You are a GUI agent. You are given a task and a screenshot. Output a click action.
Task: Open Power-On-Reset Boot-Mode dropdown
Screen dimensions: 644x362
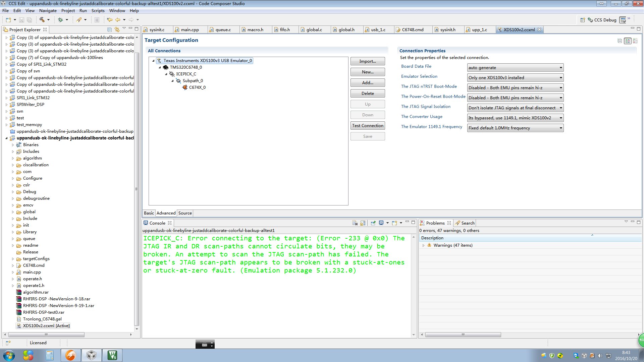coord(515,98)
